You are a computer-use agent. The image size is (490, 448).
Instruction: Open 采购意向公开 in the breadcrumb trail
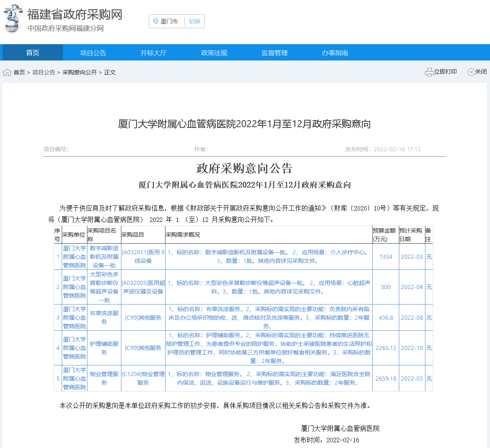pyautogui.click(x=79, y=72)
